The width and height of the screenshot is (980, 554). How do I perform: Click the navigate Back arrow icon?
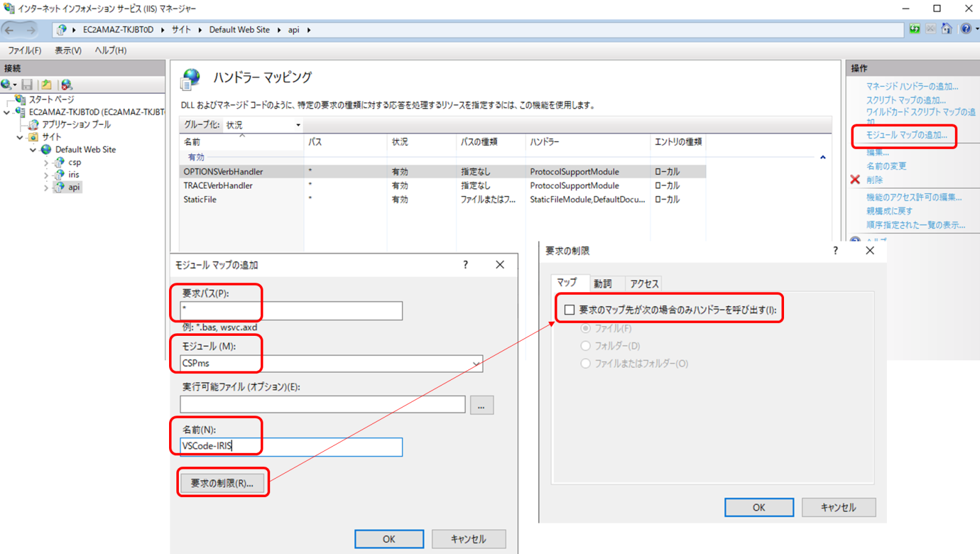click(10, 29)
